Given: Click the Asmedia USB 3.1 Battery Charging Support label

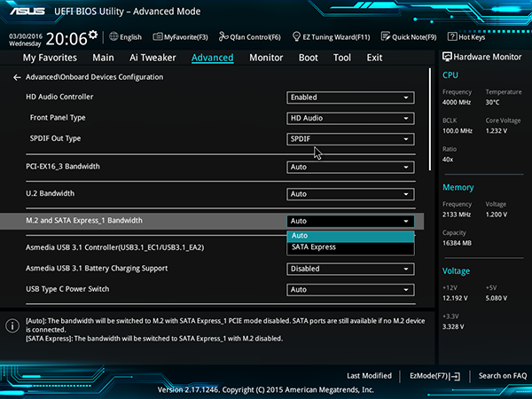Looking at the screenshot, I should pos(97,269).
